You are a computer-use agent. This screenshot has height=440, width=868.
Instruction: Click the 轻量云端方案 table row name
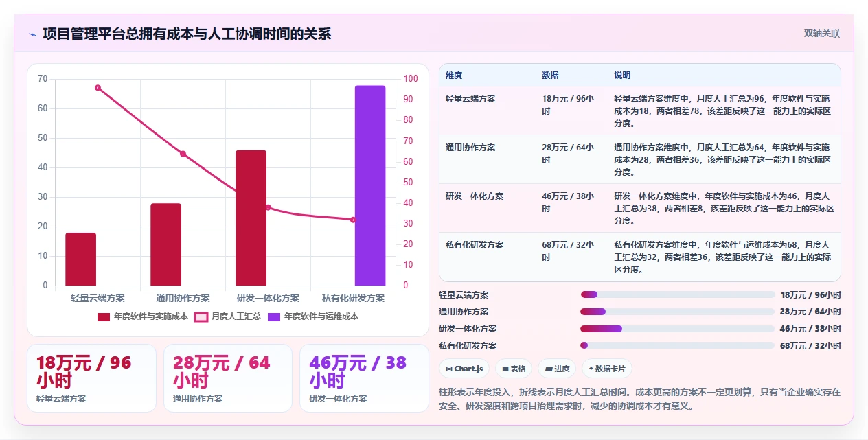click(x=470, y=99)
